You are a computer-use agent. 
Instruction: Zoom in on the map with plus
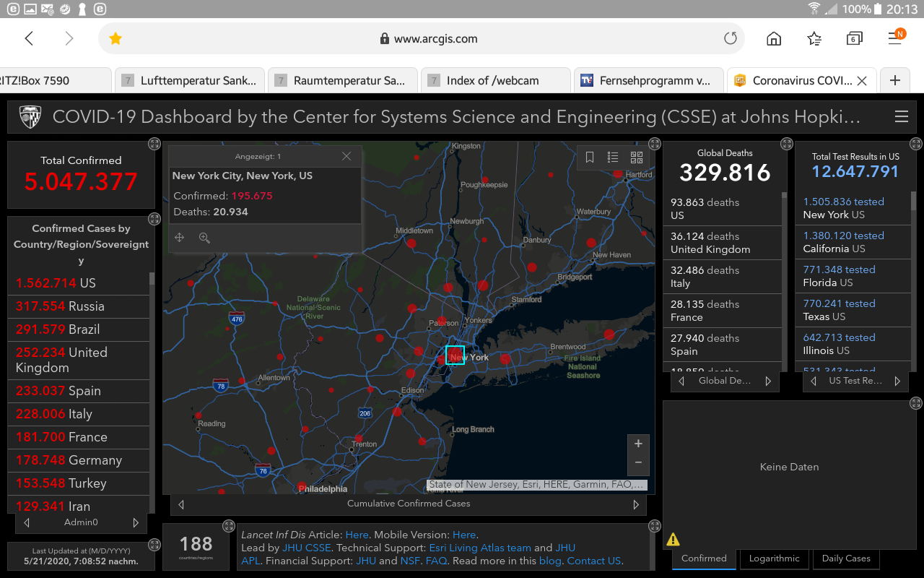click(638, 444)
